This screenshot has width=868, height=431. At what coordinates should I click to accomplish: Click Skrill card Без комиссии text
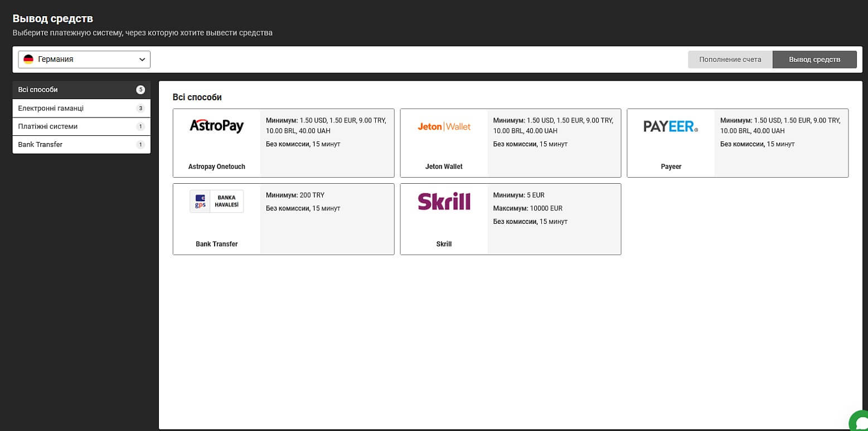[x=530, y=222]
